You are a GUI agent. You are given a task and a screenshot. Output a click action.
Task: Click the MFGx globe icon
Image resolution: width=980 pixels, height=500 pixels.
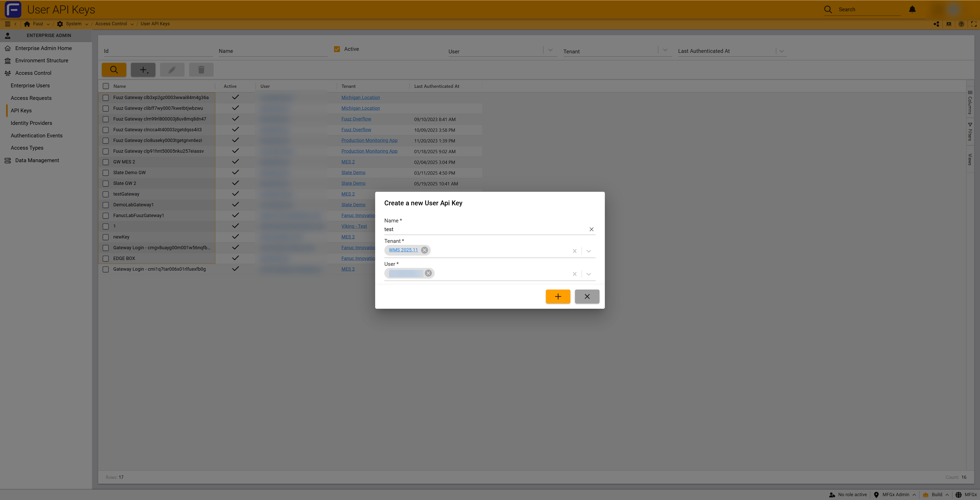point(959,495)
